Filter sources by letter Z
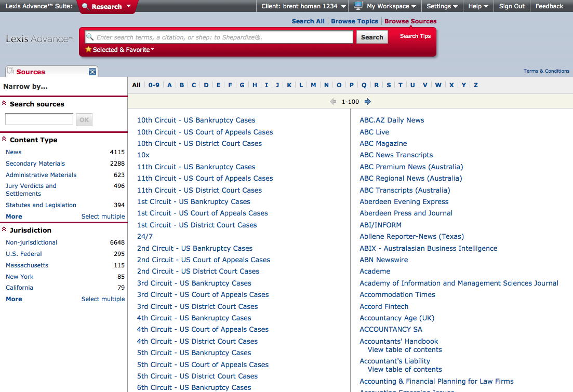 coord(476,85)
